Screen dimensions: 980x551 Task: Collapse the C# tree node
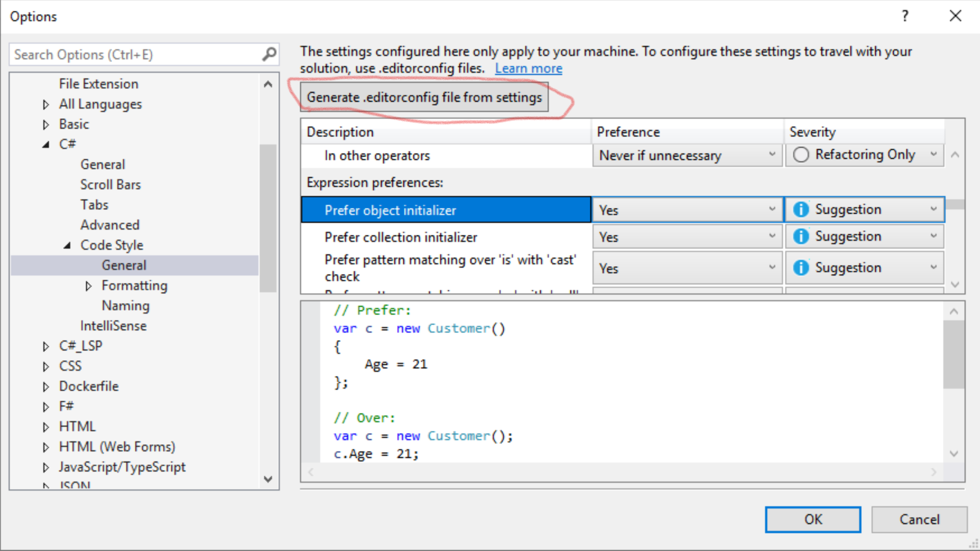pyautogui.click(x=46, y=145)
